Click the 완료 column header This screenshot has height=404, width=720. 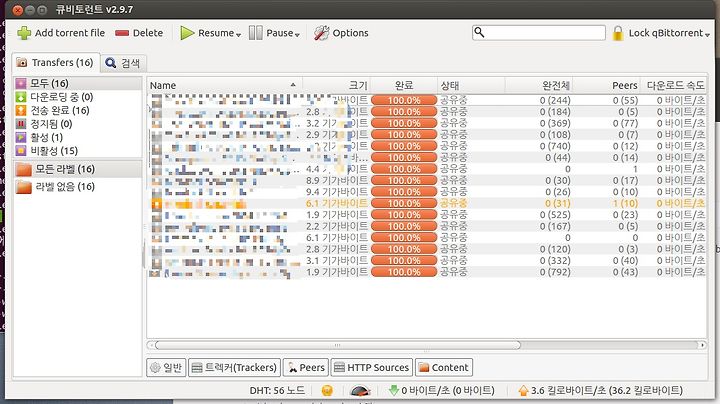pos(404,85)
